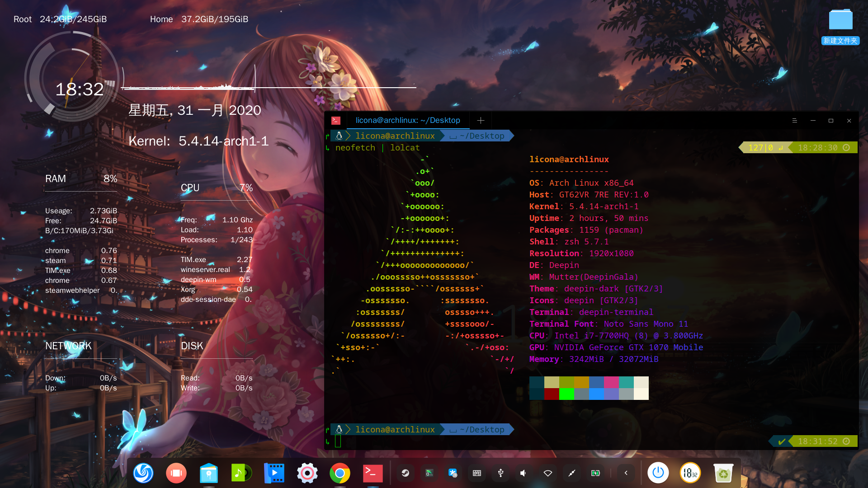Screen dimensions: 868x488
Task: Add a new terminal tab
Action: [481, 121]
